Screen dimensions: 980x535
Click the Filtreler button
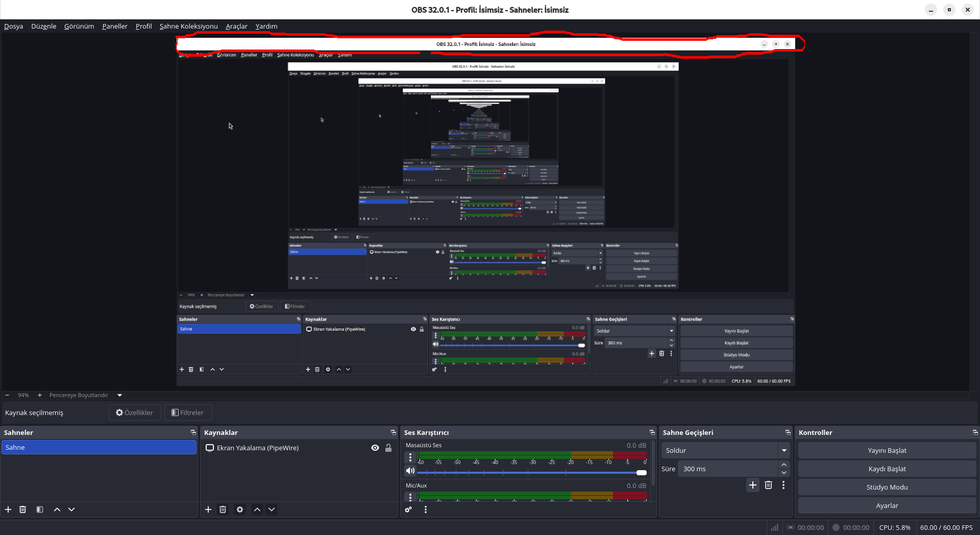(188, 412)
